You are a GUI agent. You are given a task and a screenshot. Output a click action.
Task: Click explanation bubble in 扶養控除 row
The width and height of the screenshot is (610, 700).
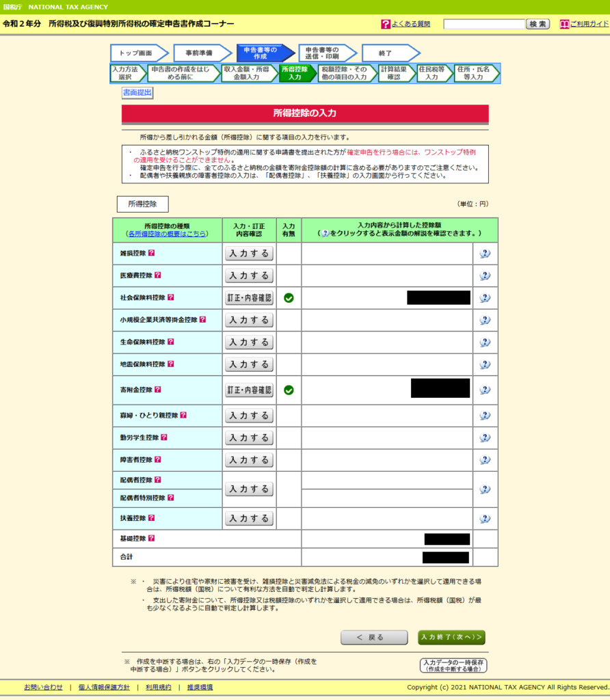click(485, 519)
